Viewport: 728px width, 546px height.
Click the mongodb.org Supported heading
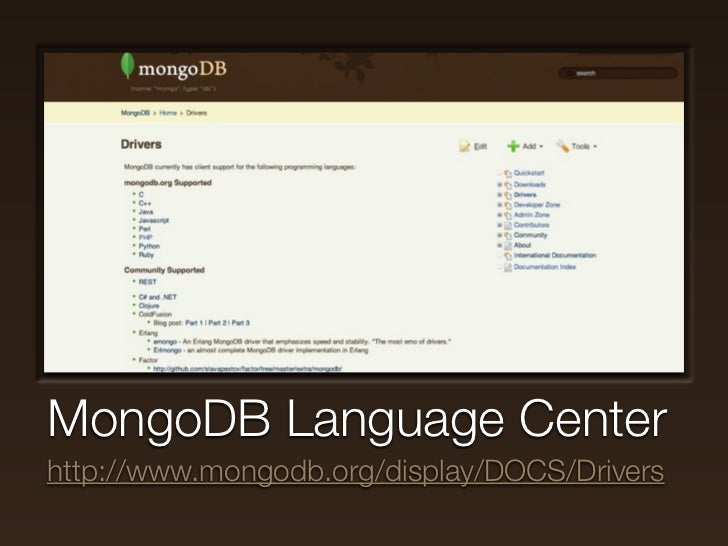(168, 183)
